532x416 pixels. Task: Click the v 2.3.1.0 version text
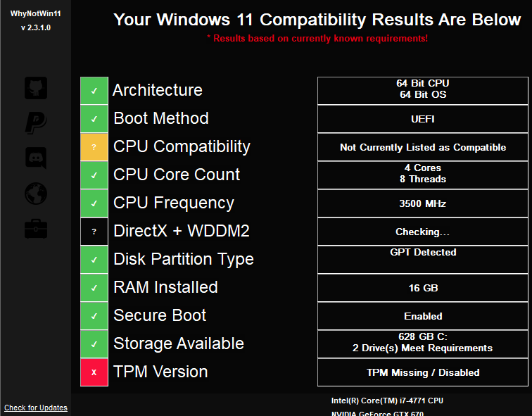pos(36,28)
